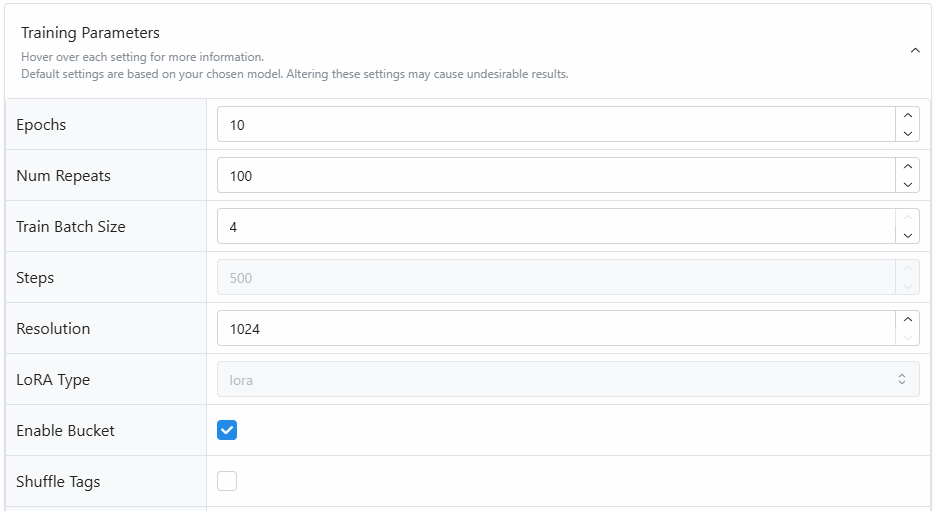The height and width of the screenshot is (511, 935).
Task: Increment Num Repeats using up arrow
Action: [907, 167]
